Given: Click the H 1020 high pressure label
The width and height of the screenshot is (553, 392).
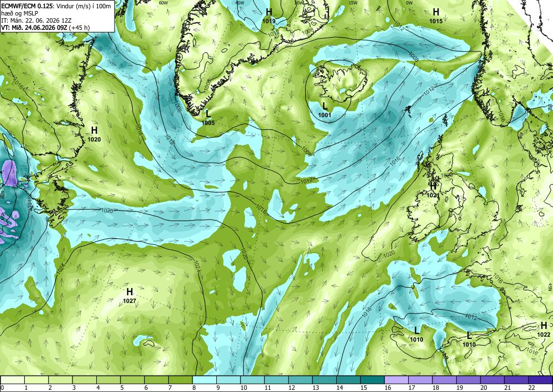Looking at the screenshot, I should pos(94,134).
